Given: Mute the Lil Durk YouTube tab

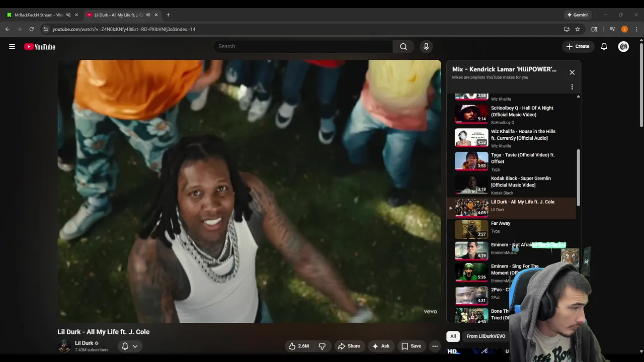Looking at the screenshot, I should [148, 15].
